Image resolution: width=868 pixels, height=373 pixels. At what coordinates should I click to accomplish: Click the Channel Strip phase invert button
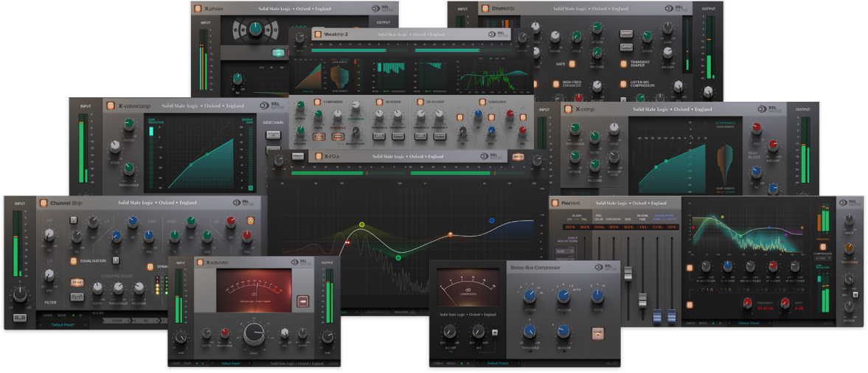click(20, 318)
